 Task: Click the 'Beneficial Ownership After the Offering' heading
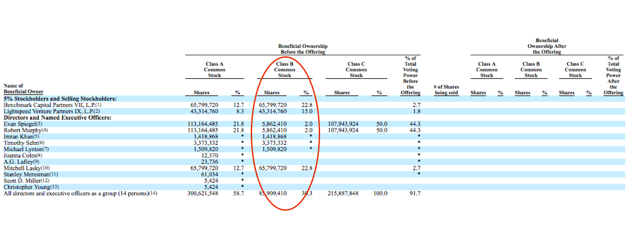click(547, 46)
